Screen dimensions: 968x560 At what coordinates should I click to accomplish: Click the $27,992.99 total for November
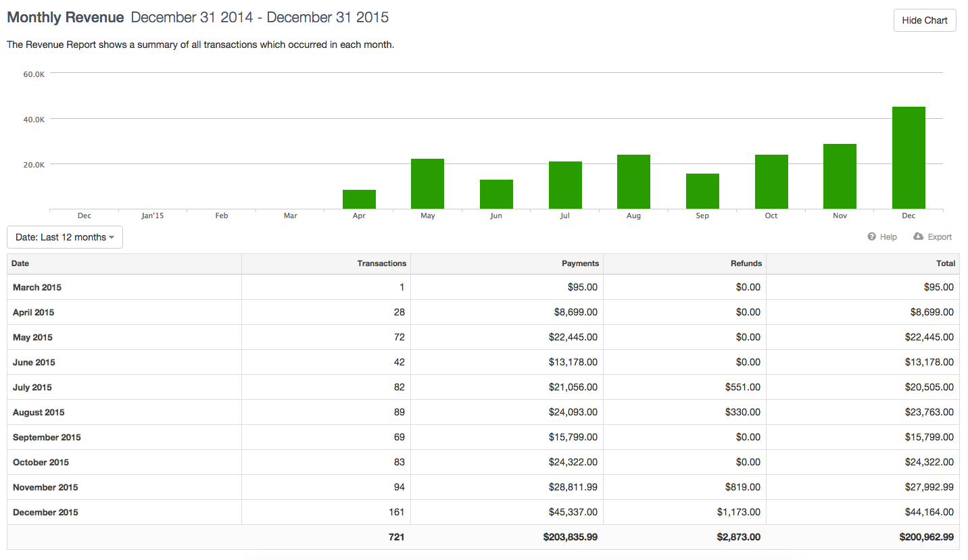pyautogui.click(x=929, y=488)
